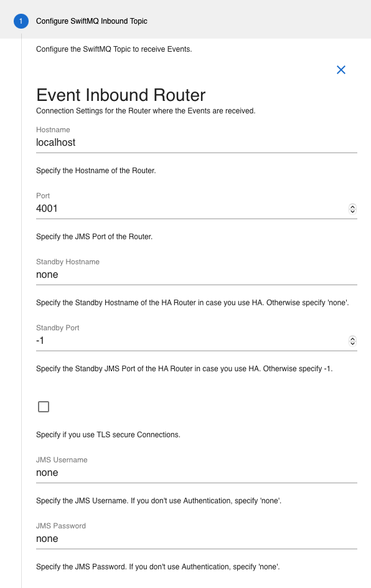Image resolution: width=371 pixels, height=588 pixels.
Task: Increment the Port value with up arrow
Action: 352,206
